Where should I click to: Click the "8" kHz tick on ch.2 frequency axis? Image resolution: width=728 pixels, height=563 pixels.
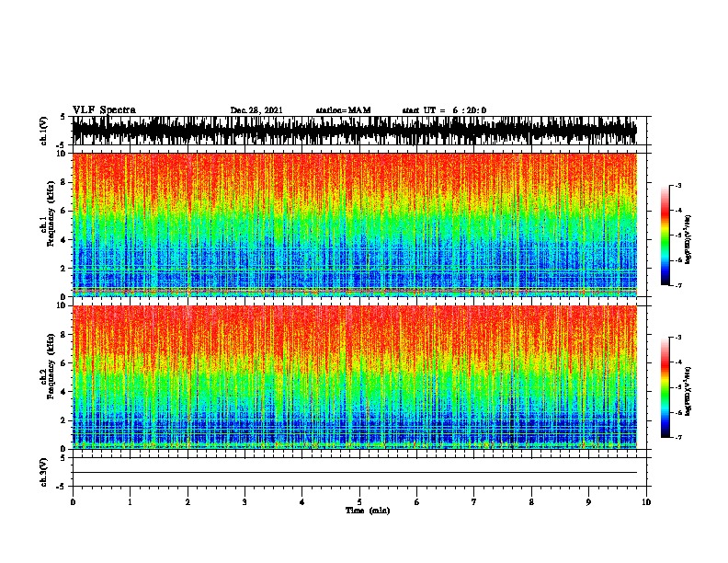[64, 335]
